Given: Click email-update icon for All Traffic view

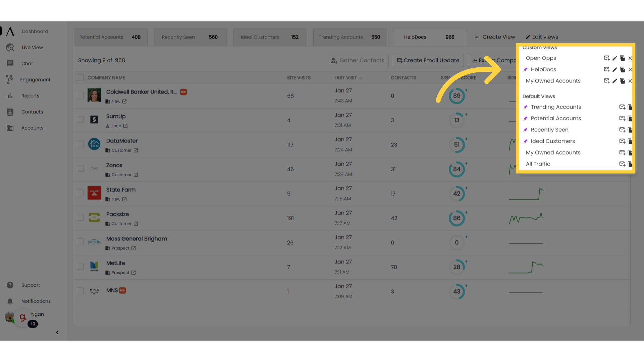Looking at the screenshot, I should pos(622,164).
